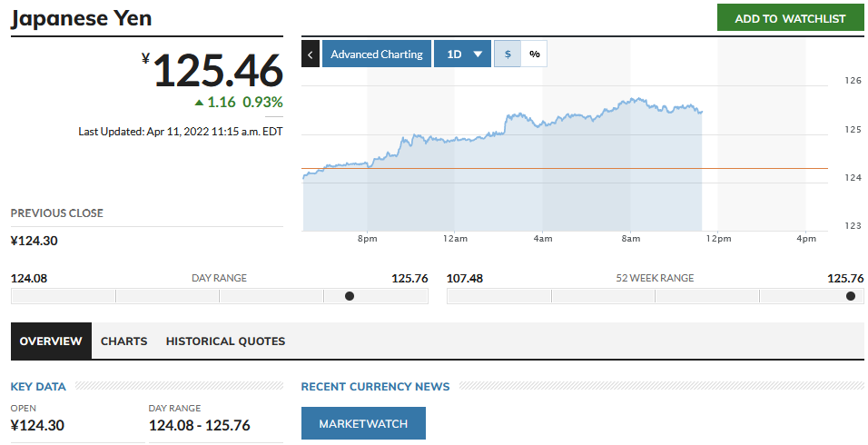Screen dimensions: 868x445
Task: Click the 125.46 current price
Action: tap(218, 70)
